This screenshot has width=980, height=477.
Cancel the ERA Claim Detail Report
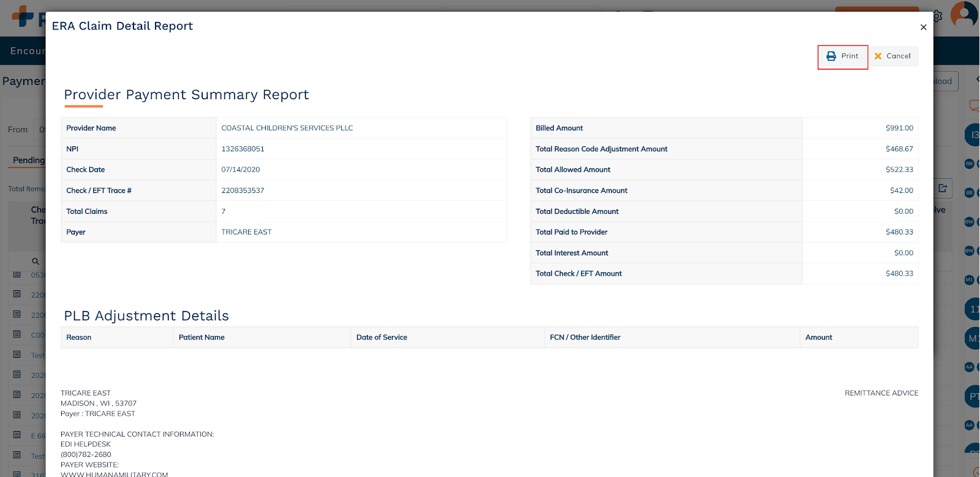893,56
